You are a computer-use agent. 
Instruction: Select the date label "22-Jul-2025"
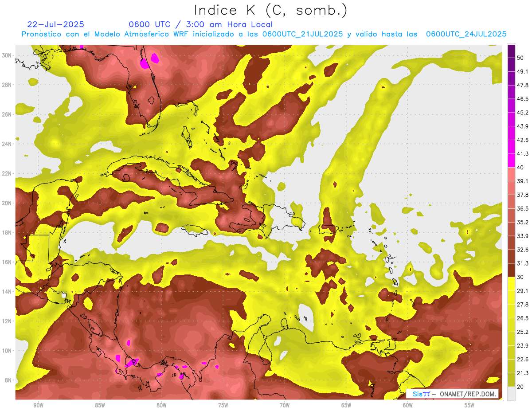click(55, 24)
